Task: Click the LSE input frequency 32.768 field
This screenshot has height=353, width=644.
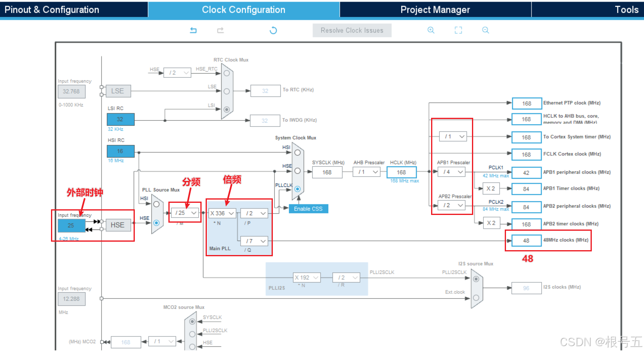Action: (x=71, y=91)
